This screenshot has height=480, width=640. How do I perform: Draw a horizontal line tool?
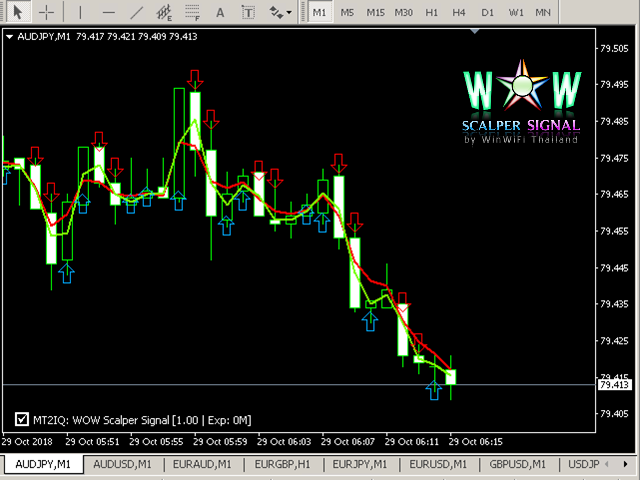click(x=108, y=12)
